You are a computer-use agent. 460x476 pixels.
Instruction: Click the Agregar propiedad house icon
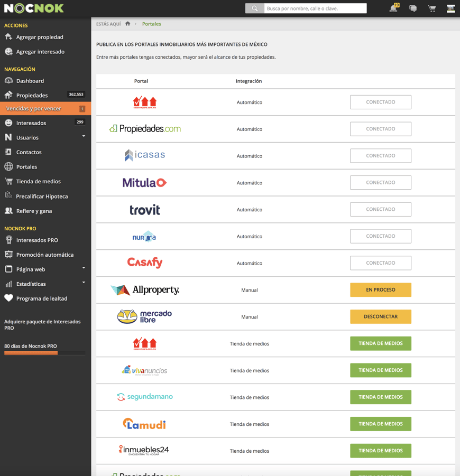[8, 37]
